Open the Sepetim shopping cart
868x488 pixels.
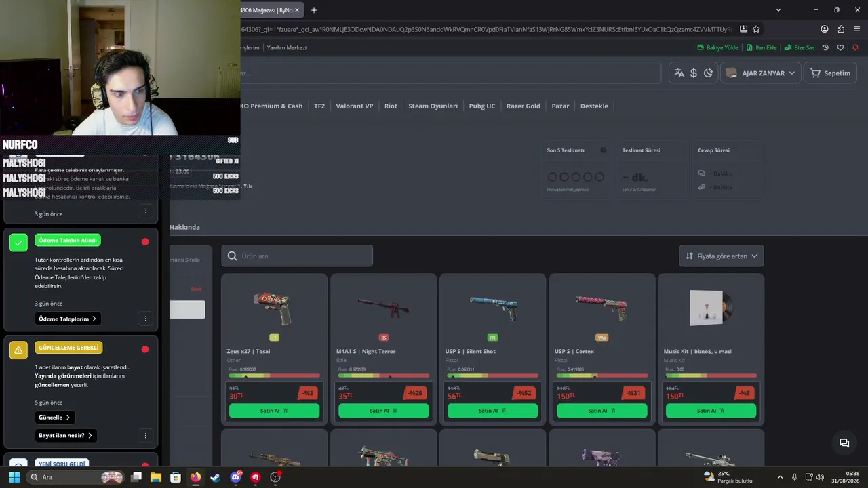pos(830,73)
